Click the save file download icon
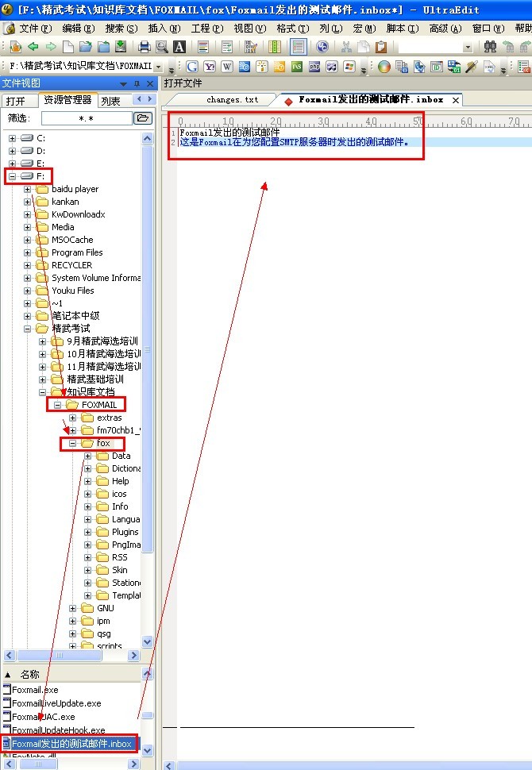The image size is (532, 770). pyautogui.click(x=121, y=47)
